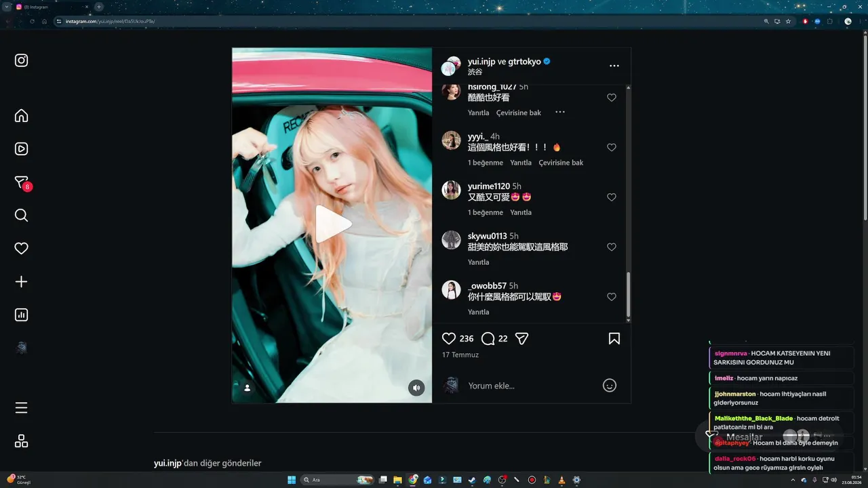The height and width of the screenshot is (488, 868).
Task: Translate yyyi._'s comment
Action: point(561,163)
